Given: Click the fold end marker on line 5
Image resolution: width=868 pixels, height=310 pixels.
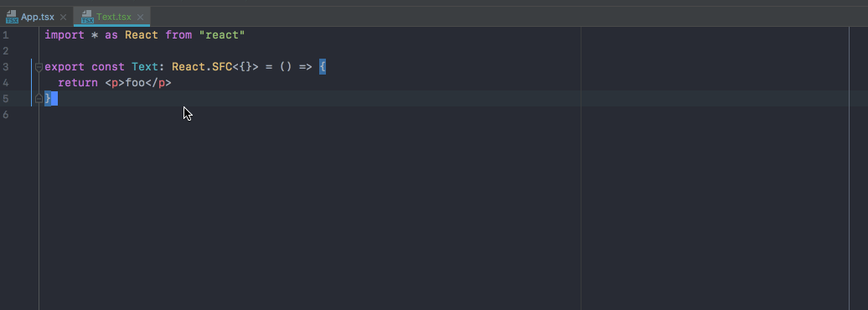Looking at the screenshot, I should 39,99.
